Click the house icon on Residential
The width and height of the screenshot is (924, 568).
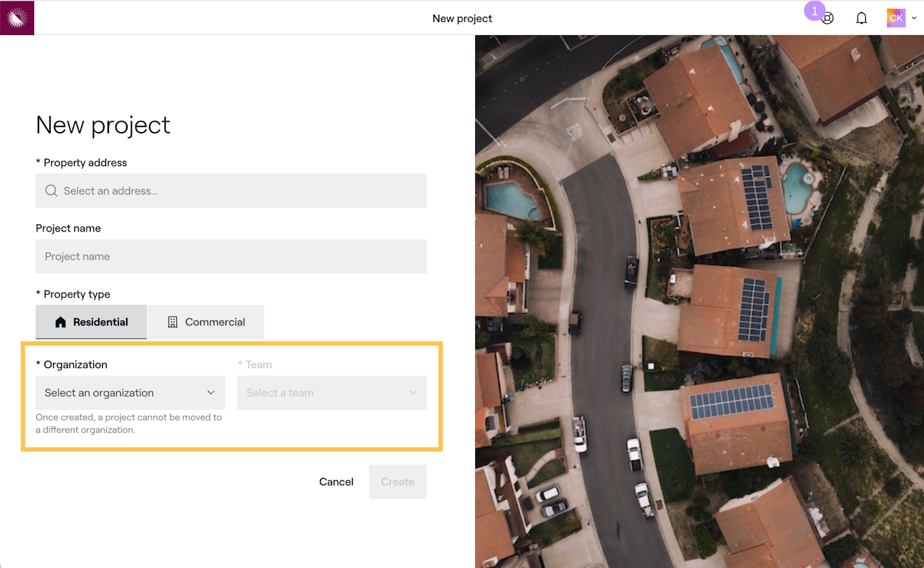coord(61,322)
